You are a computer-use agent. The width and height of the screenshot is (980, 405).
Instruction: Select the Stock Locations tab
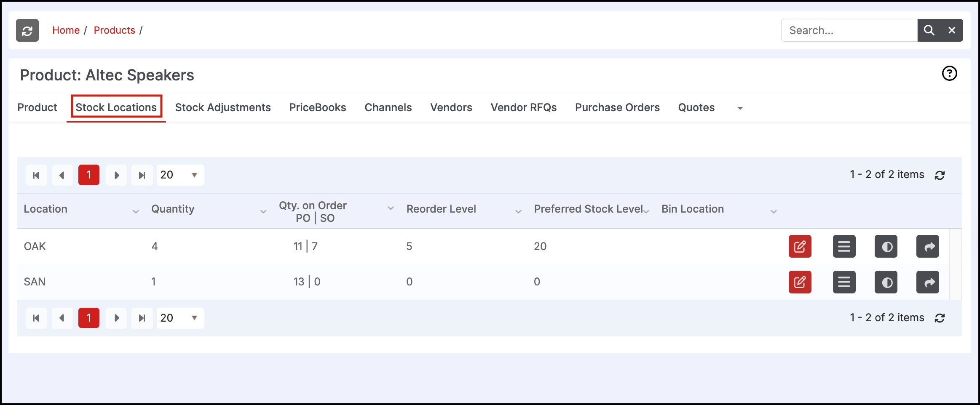click(x=116, y=107)
